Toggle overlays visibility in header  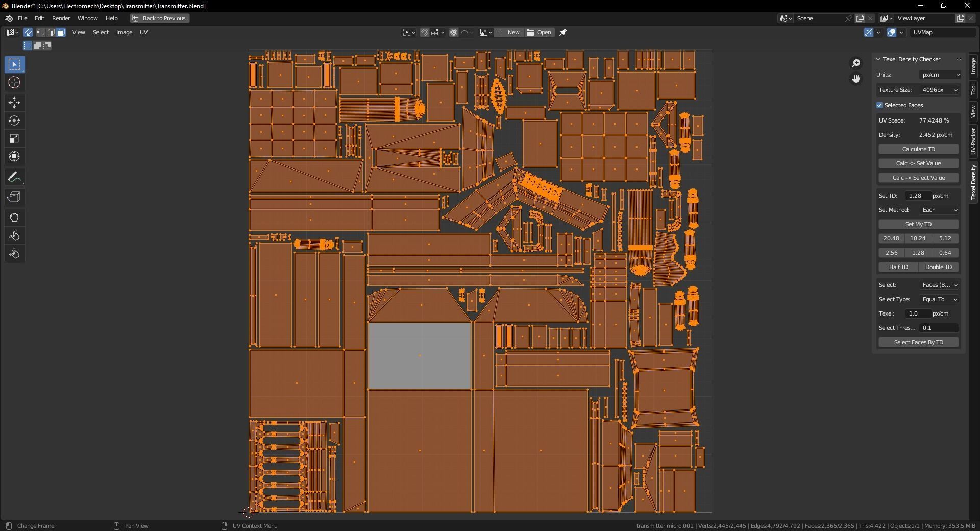pos(892,32)
